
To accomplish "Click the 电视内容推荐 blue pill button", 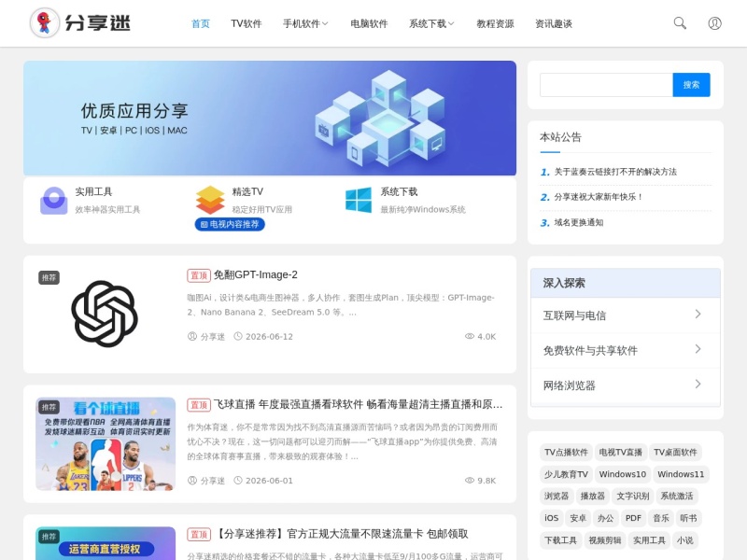I will tap(230, 224).
